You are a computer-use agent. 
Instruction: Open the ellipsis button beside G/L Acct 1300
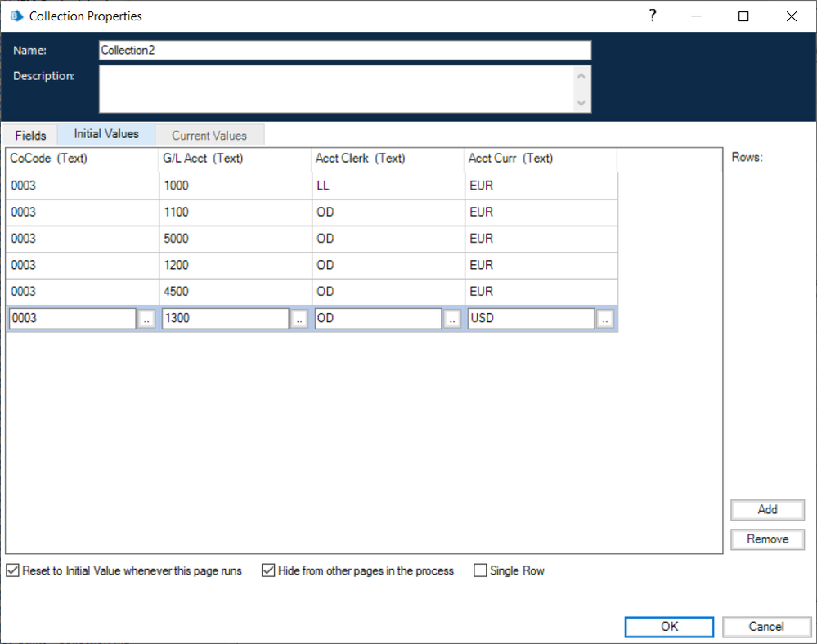299,319
